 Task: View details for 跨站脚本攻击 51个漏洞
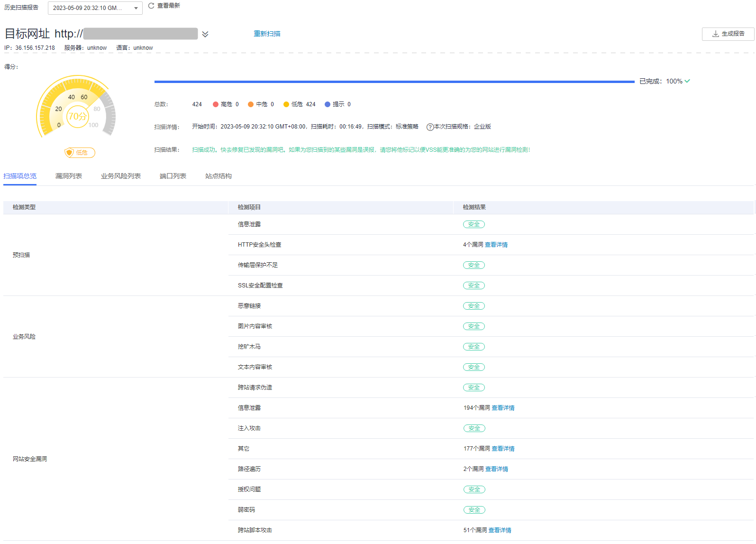tap(500, 530)
